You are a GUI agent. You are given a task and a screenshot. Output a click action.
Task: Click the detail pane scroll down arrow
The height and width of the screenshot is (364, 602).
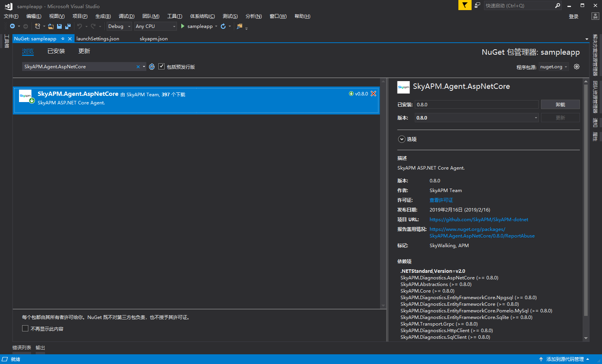(586, 338)
